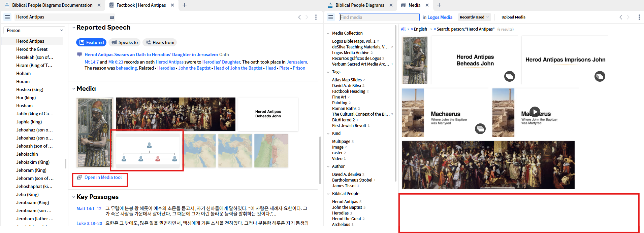Click the media tool icon beside Open in Media tool

click(79, 178)
